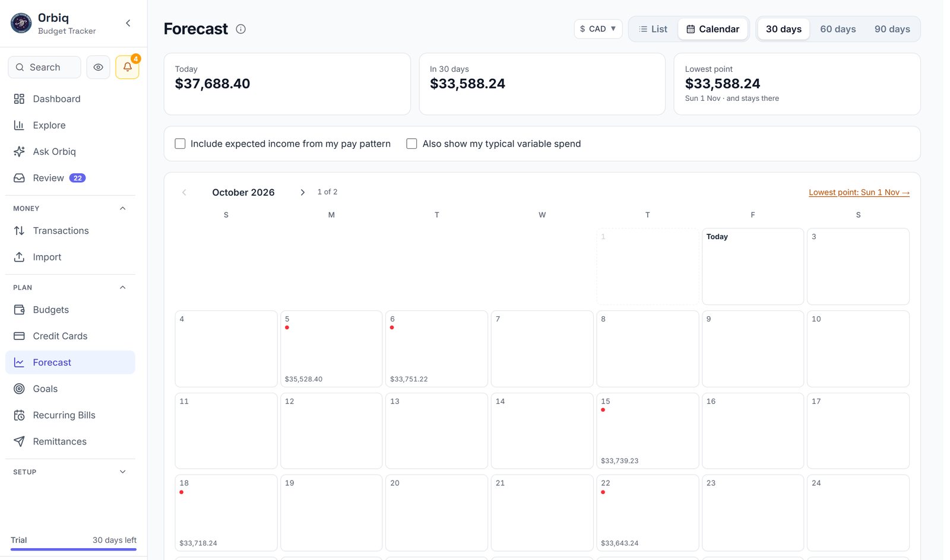Go to the Explore charts page
Viewport: 950px width, 560px height.
tap(70, 125)
